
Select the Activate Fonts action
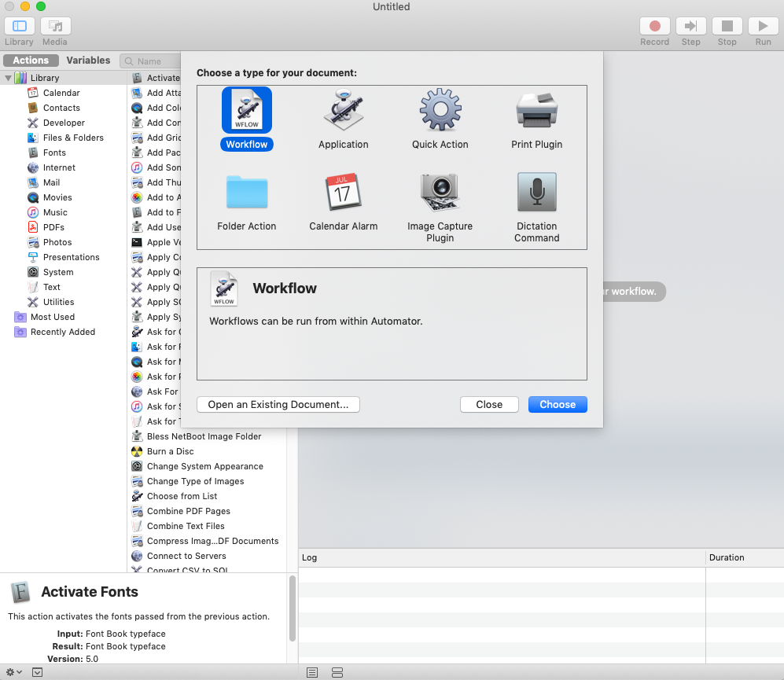[156, 78]
